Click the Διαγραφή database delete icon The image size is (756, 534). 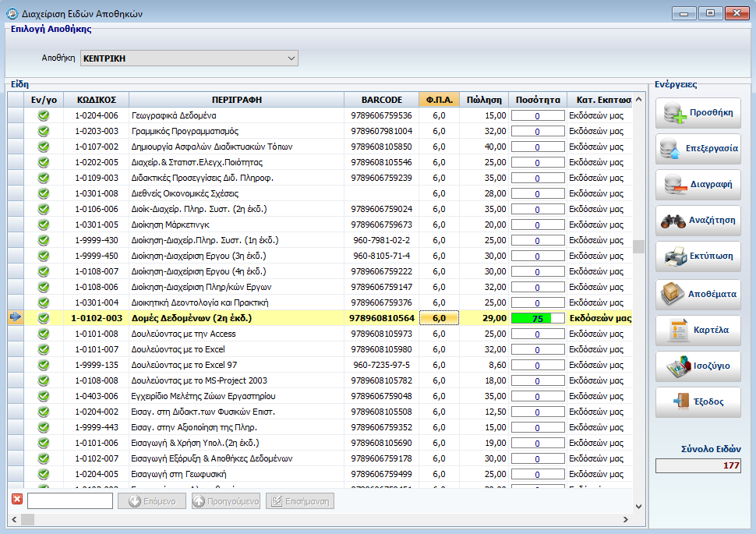point(676,184)
